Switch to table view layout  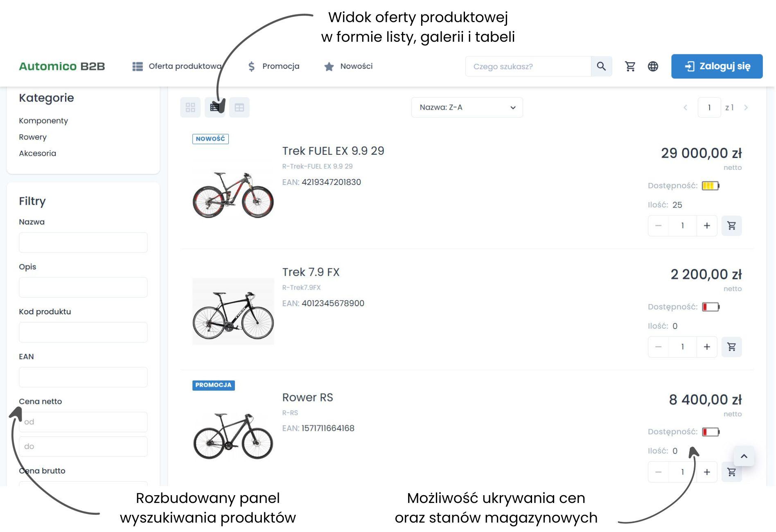coord(239,108)
